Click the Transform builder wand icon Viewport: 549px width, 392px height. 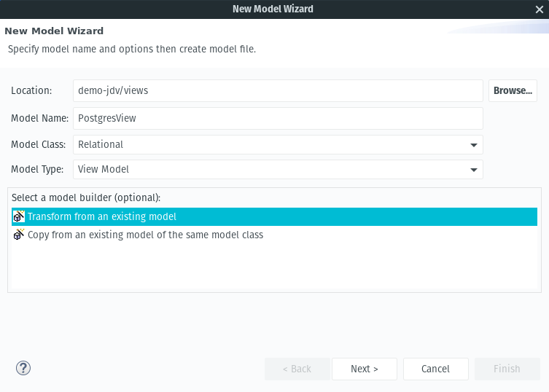point(19,216)
